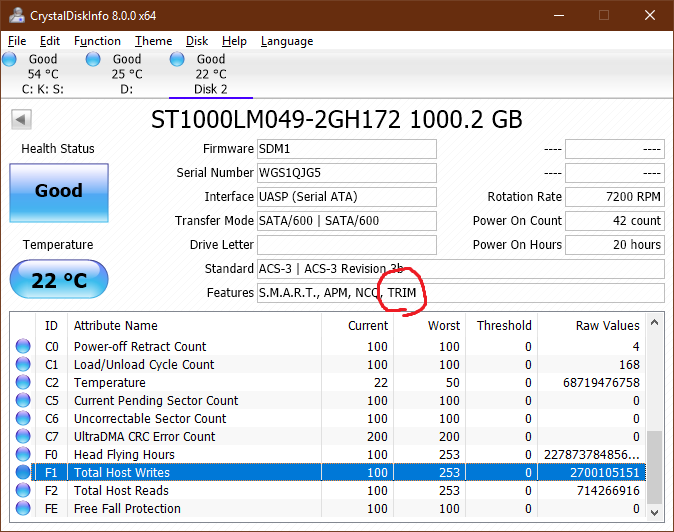This screenshot has height=532, width=674.
Task: Click the status orb of Uncorrectable Sector Count
Action: (23, 418)
